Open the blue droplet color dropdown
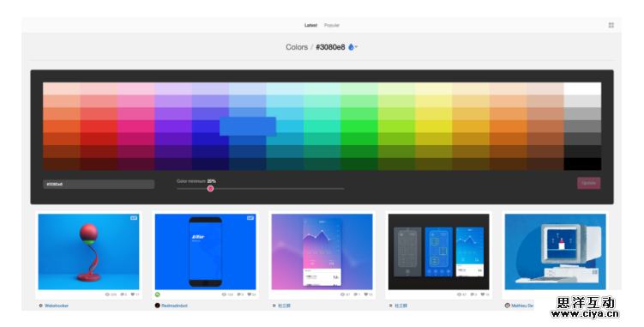The width and height of the screenshot is (644, 327). click(x=352, y=47)
